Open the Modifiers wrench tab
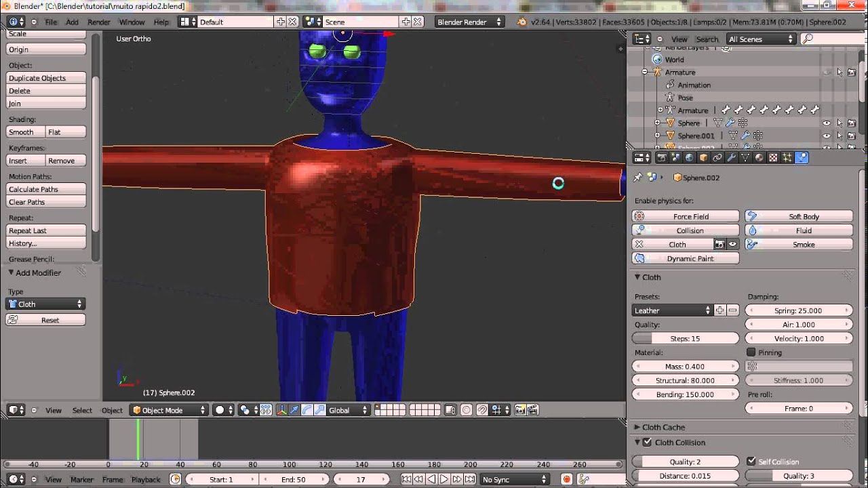 [732, 158]
